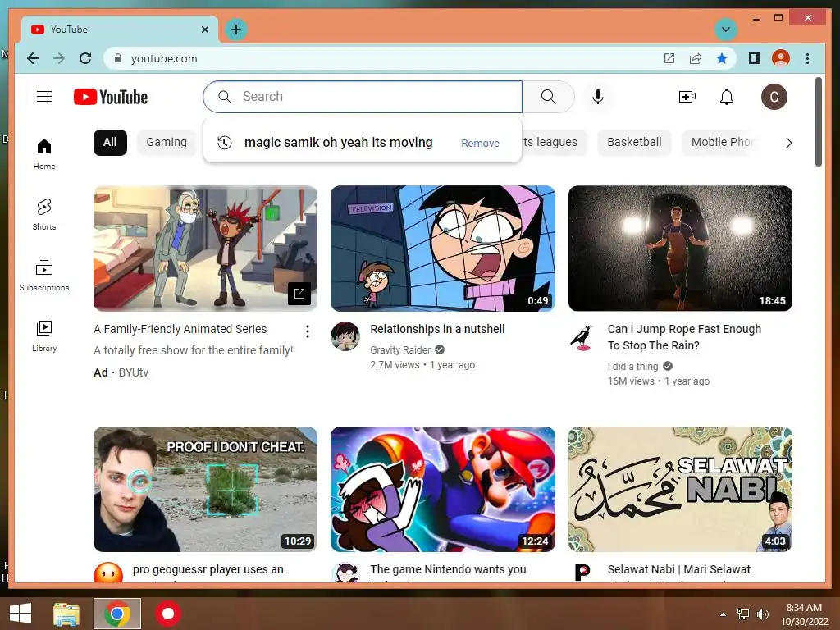
Task: Click the magnifier search button
Action: [548, 97]
